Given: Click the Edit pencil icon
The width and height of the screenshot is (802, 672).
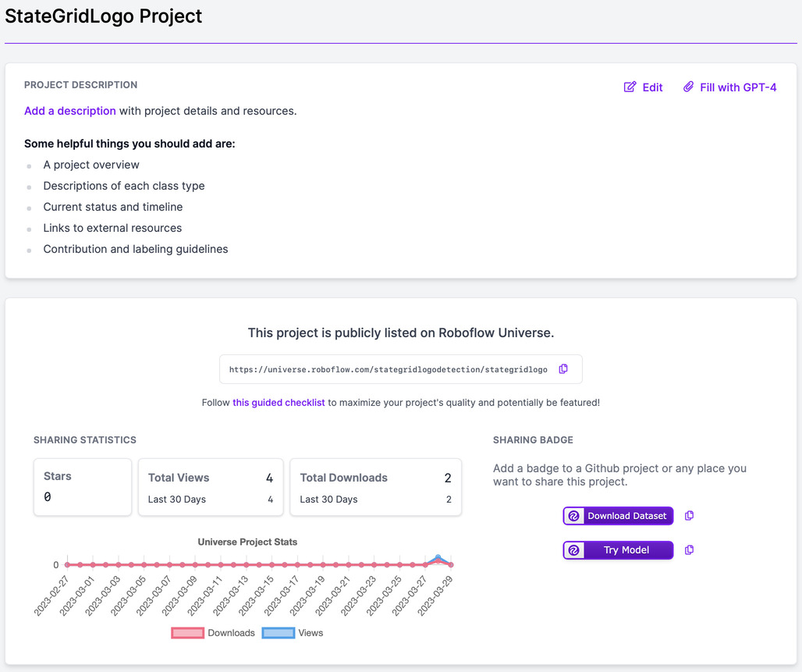Looking at the screenshot, I should [630, 87].
